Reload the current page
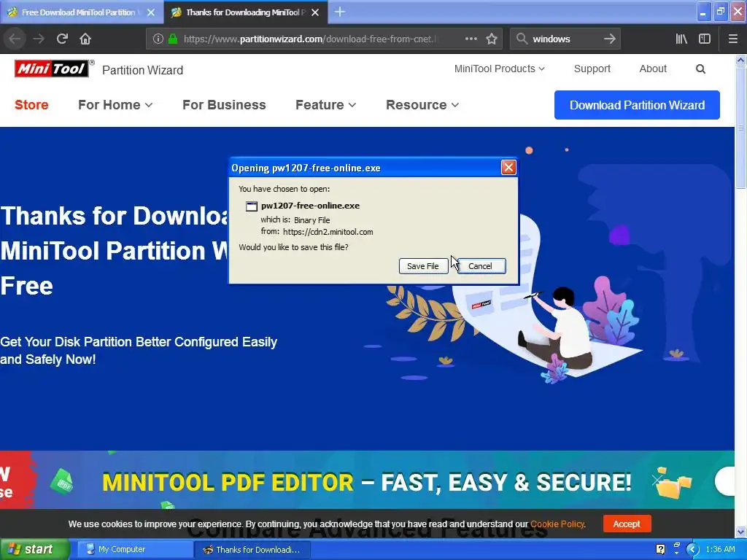The image size is (747, 560). tap(62, 39)
